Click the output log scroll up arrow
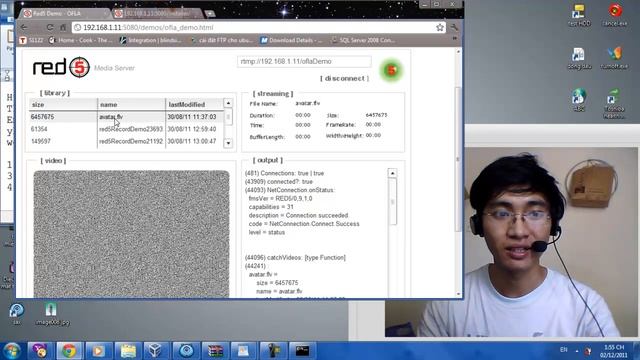This screenshot has width=640, height=360. point(392,173)
